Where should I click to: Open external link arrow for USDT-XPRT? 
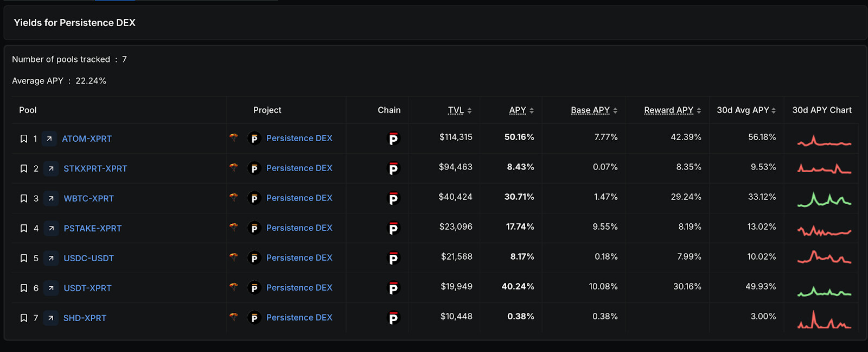(51, 288)
